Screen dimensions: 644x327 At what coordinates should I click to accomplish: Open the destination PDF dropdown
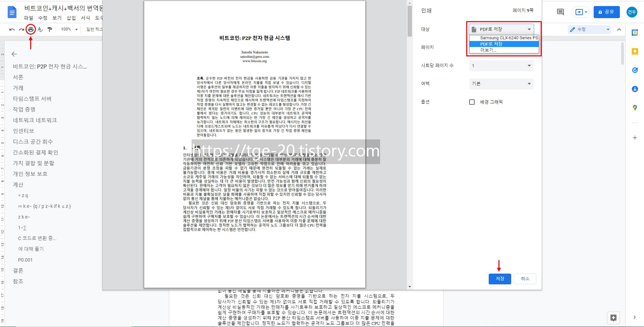tap(501, 29)
